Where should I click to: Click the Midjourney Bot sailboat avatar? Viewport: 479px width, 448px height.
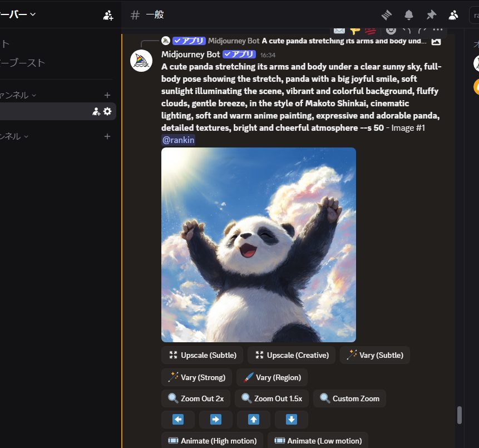tap(141, 61)
